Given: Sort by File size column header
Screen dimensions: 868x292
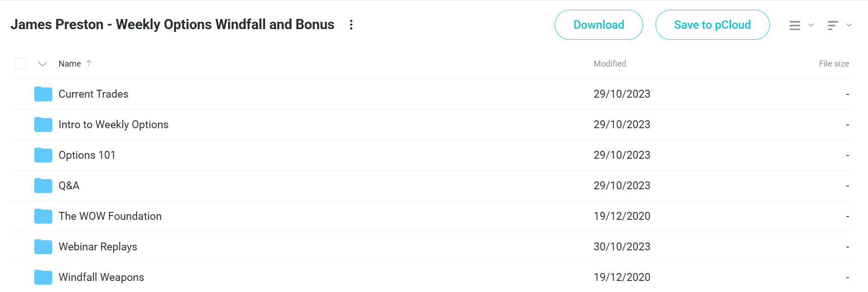Looking at the screenshot, I should point(834,64).
